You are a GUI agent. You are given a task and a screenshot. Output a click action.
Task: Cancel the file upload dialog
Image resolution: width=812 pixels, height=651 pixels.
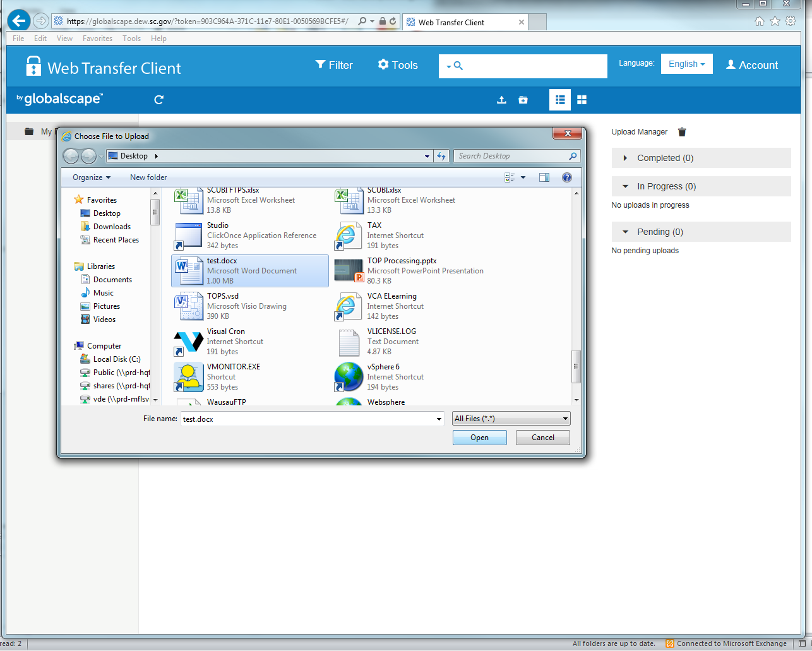click(x=542, y=438)
